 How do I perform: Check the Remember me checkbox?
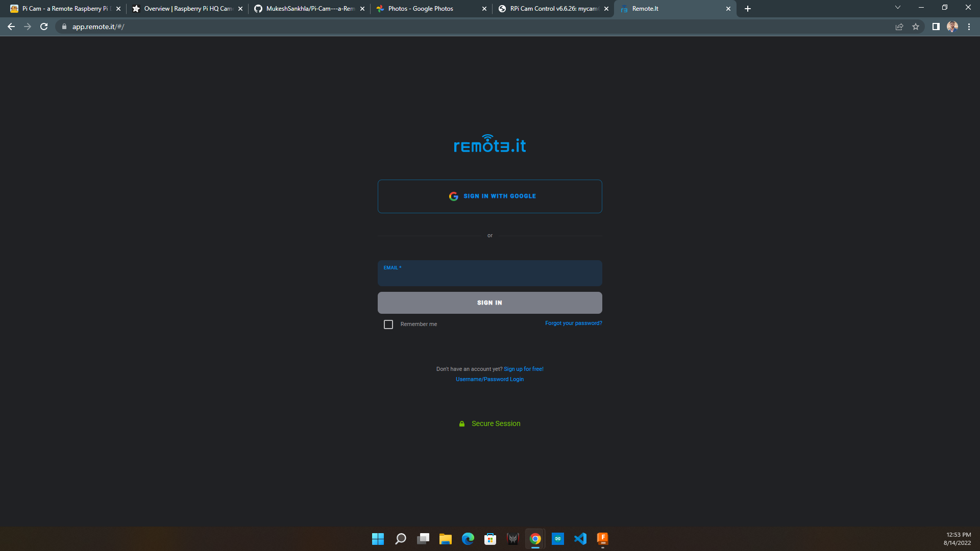click(388, 324)
